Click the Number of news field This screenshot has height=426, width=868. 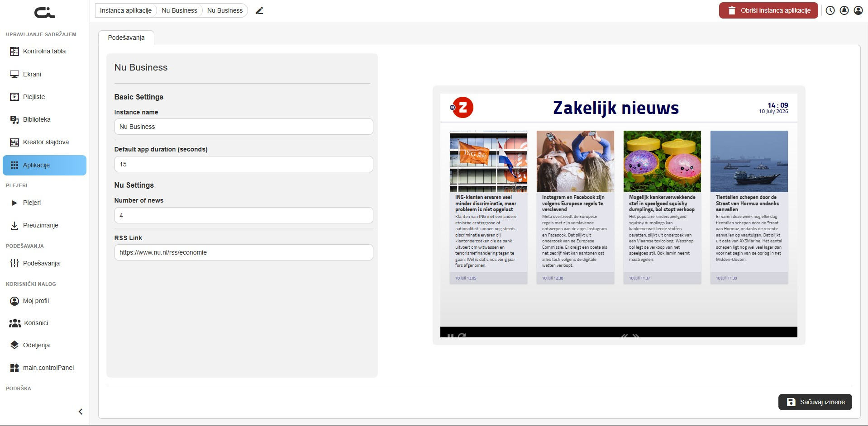[243, 215]
